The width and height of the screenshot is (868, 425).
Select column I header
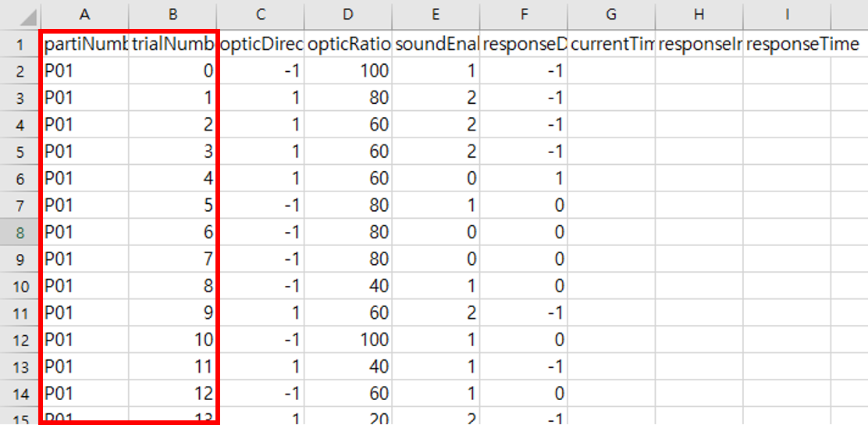click(787, 15)
